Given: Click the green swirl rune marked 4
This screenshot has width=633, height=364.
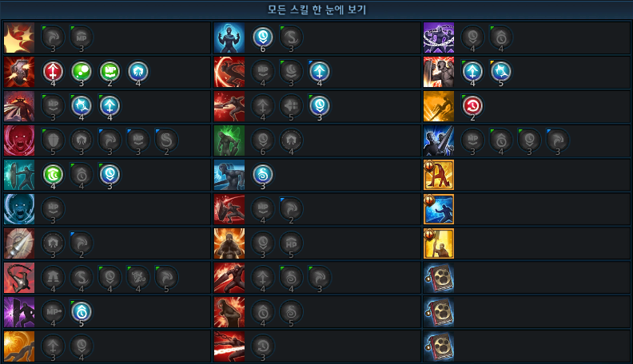Looking at the screenshot, I should point(53,175).
